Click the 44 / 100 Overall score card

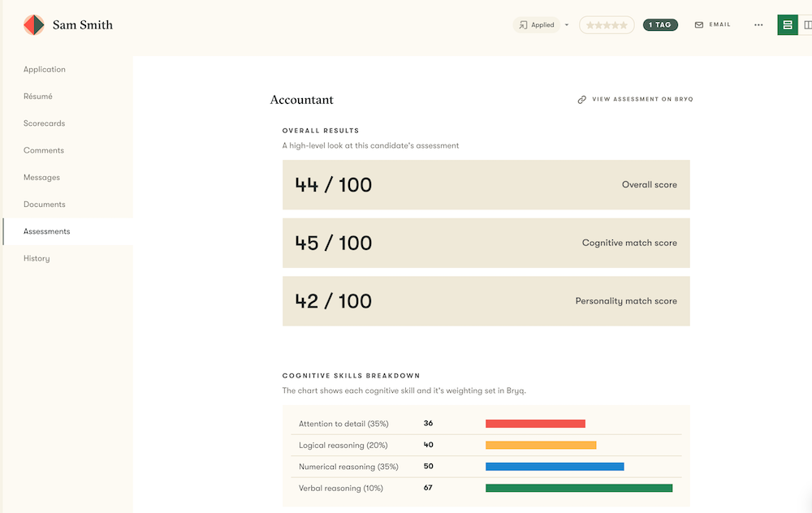pyautogui.click(x=486, y=185)
